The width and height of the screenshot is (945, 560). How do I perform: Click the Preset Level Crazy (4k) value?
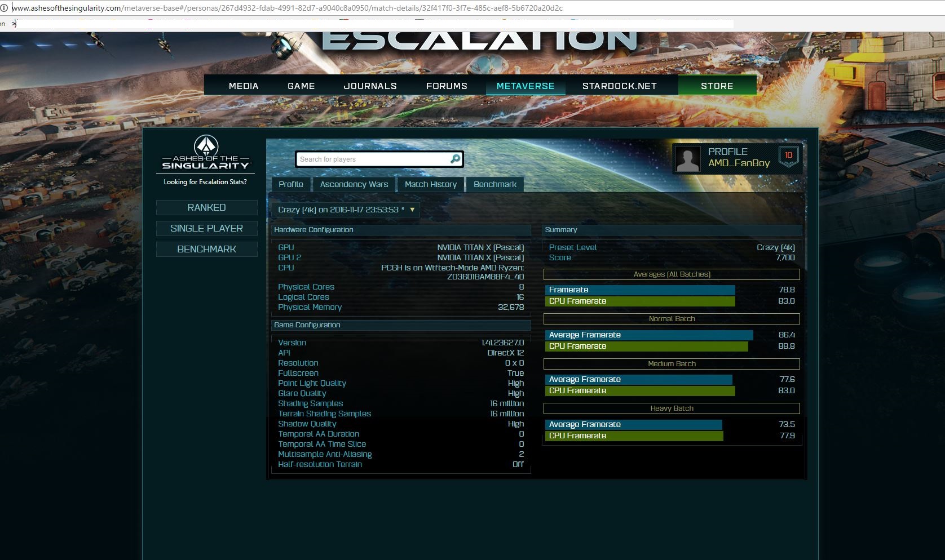[776, 247]
